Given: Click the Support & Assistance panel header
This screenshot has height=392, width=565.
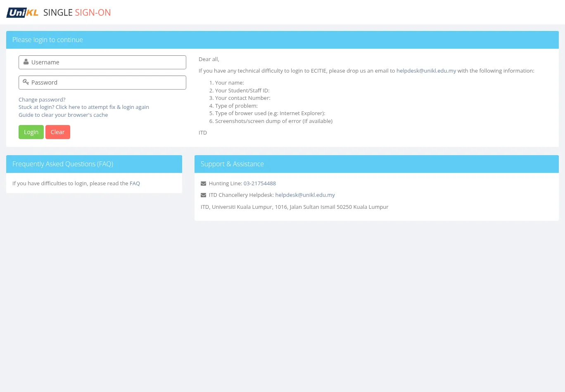Looking at the screenshot, I should click(232, 164).
